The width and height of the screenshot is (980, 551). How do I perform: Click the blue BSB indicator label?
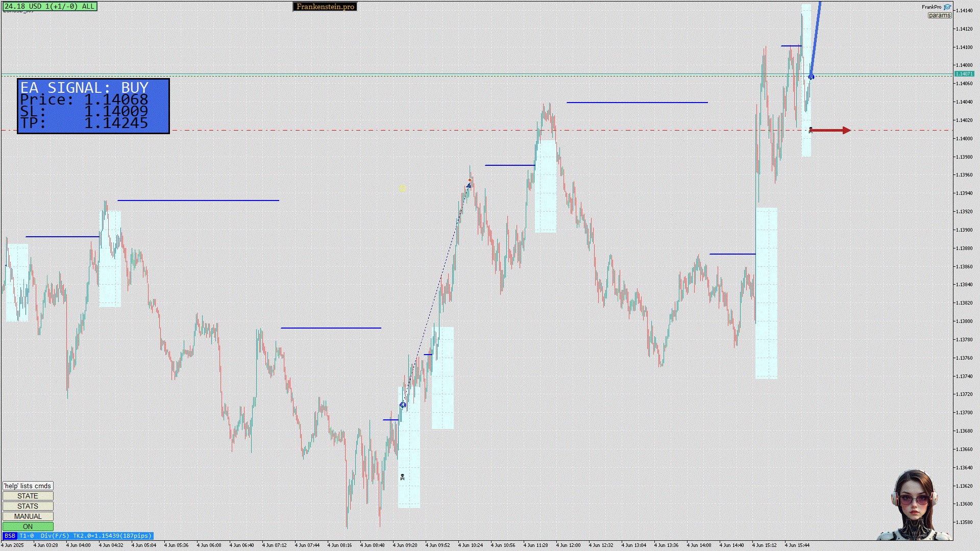click(x=10, y=536)
